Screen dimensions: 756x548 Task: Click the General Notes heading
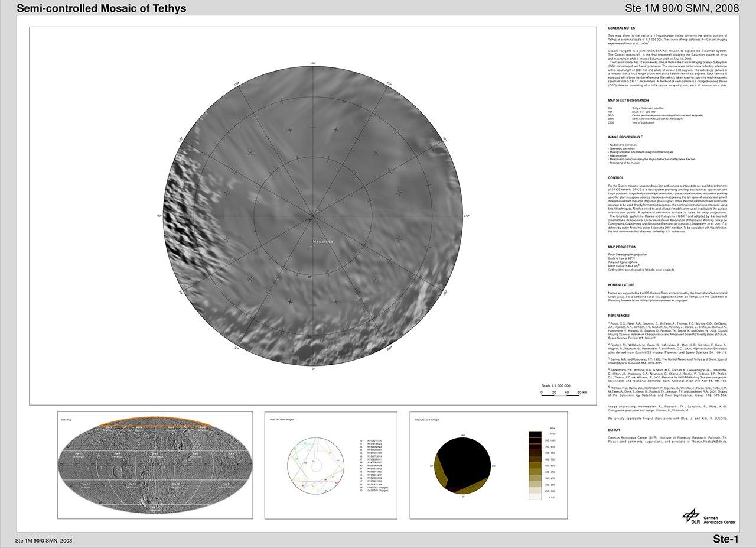click(x=621, y=28)
